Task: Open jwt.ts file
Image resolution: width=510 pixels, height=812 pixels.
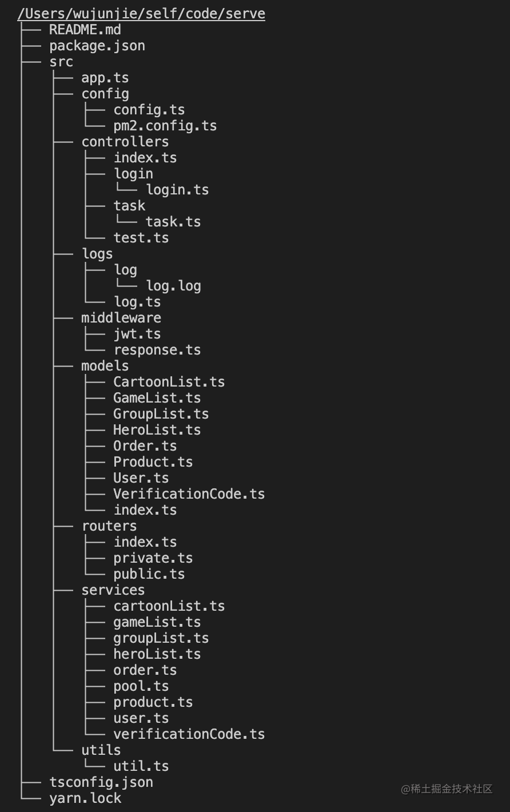Action: click(137, 334)
